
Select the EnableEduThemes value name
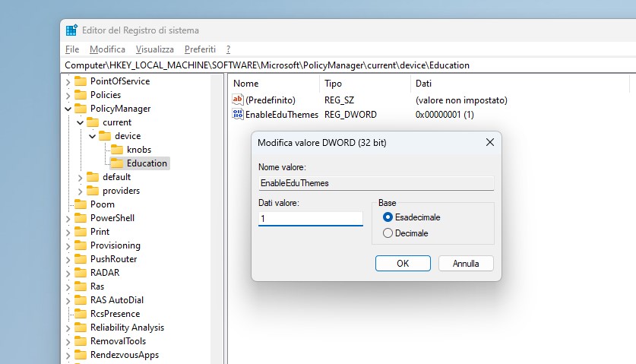pyautogui.click(x=282, y=115)
